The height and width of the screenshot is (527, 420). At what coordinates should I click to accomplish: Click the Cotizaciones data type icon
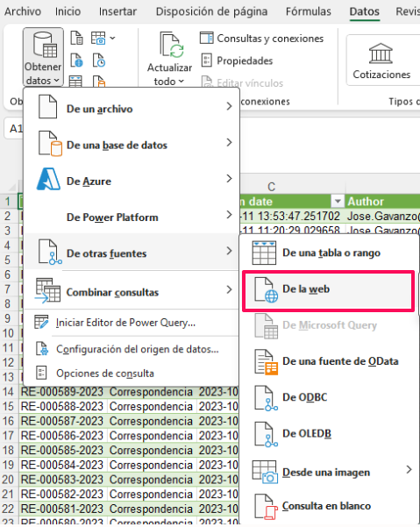pyautogui.click(x=381, y=53)
